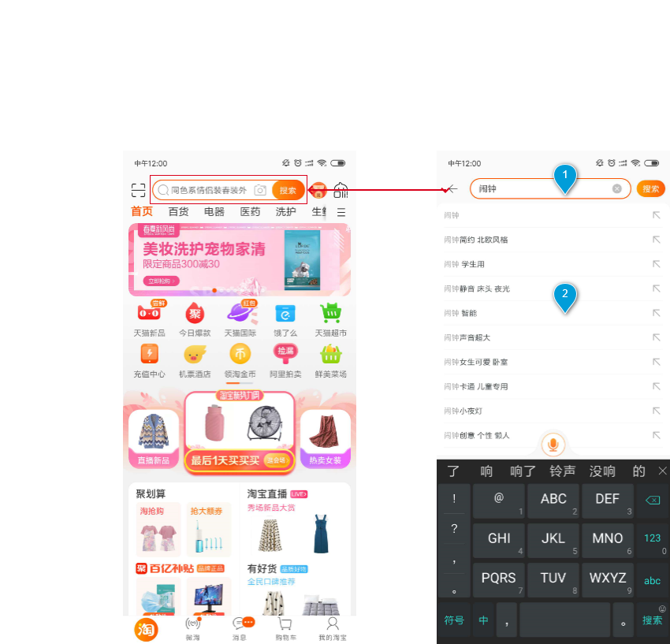670x644 pixels.
Task: Switch keyboard to 123 numeric mode
Action: click(653, 538)
